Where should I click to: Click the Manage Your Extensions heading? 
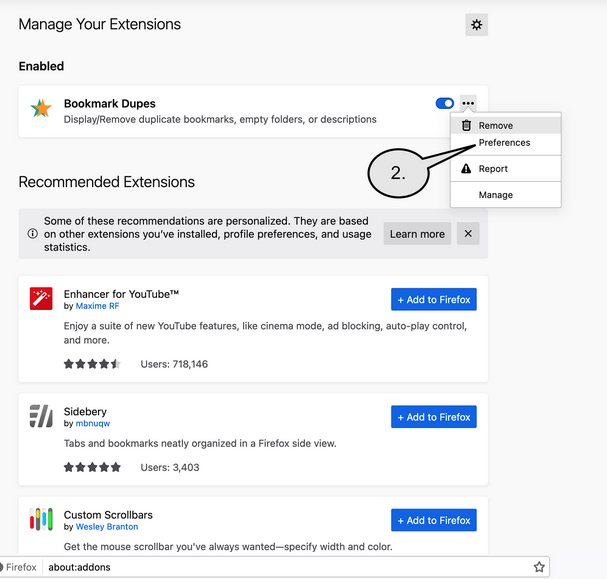click(99, 24)
